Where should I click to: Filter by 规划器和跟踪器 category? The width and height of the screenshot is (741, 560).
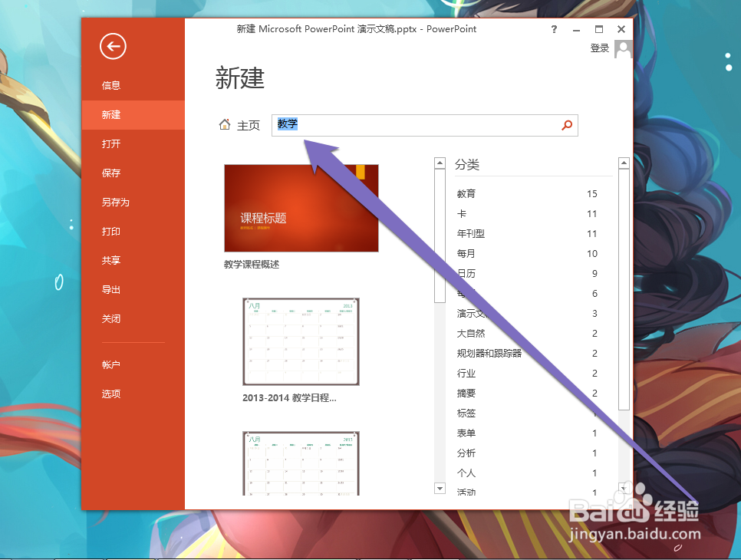point(527,354)
